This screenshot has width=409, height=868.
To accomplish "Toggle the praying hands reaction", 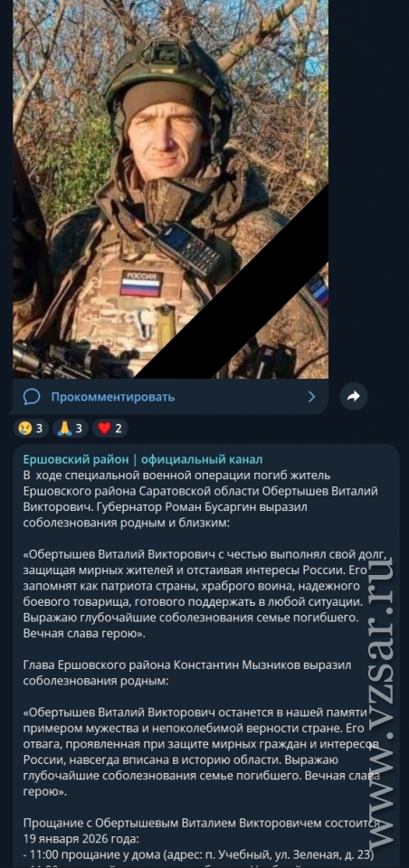I will (71, 428).
